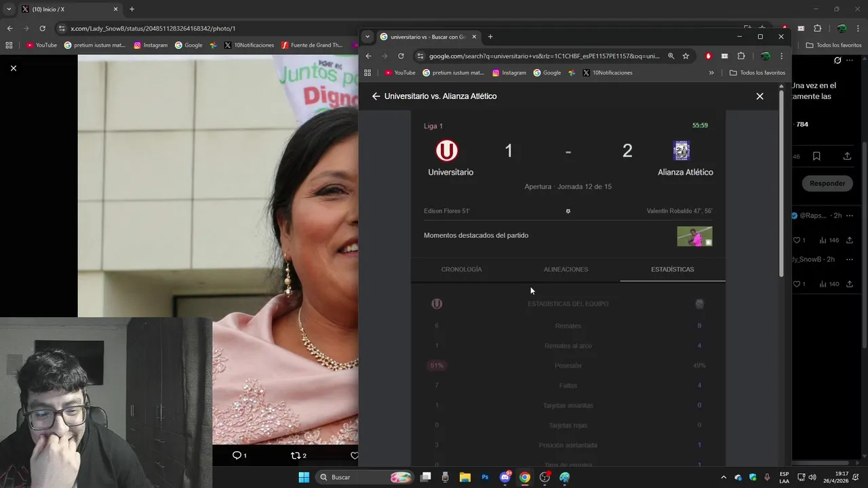The height and width of the screenshot is (488, 868).
Task: Switch ESP LAA keyboard language
Action: pyautogui.click(x=784, y=477)
